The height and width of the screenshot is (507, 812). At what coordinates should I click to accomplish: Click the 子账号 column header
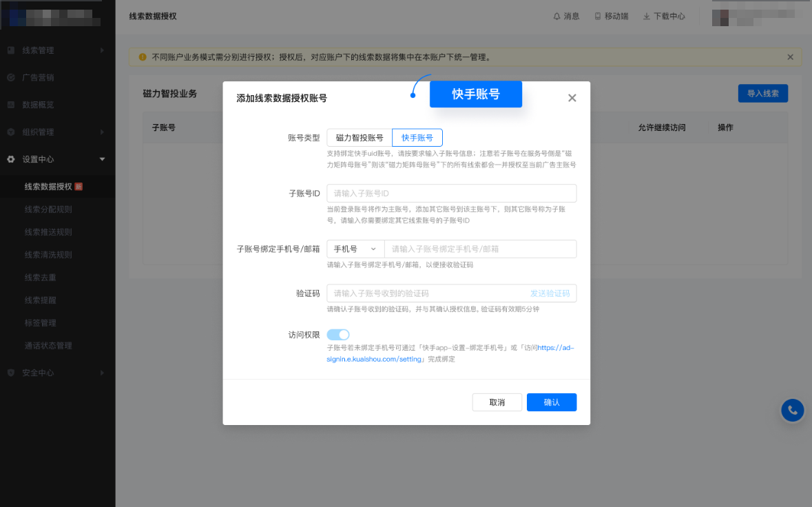click(x=164, y=127)
